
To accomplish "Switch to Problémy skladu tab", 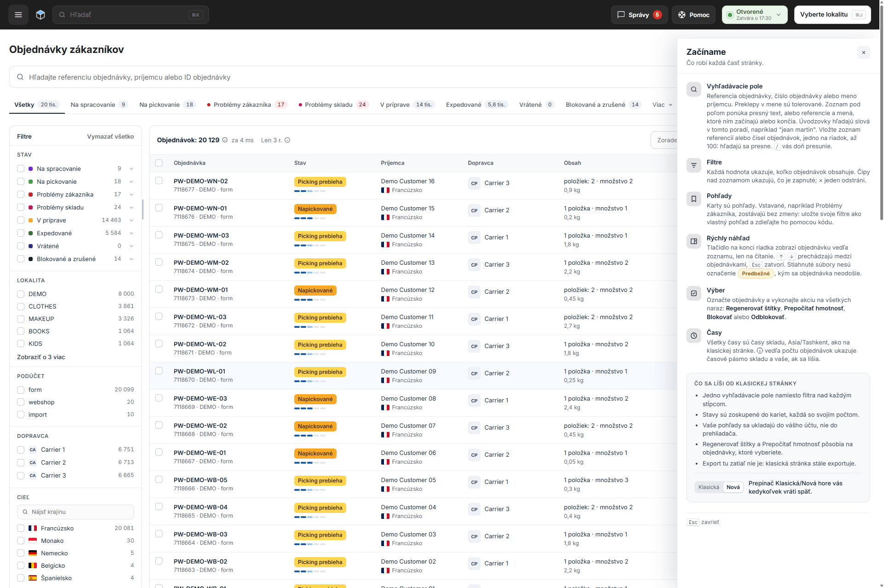I will click(x=334, y=105).
